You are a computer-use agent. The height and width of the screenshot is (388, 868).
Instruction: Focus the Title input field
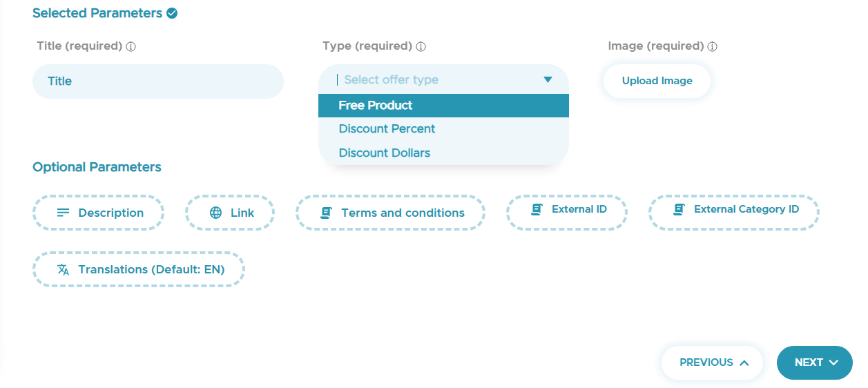click(x=158, y=81)
